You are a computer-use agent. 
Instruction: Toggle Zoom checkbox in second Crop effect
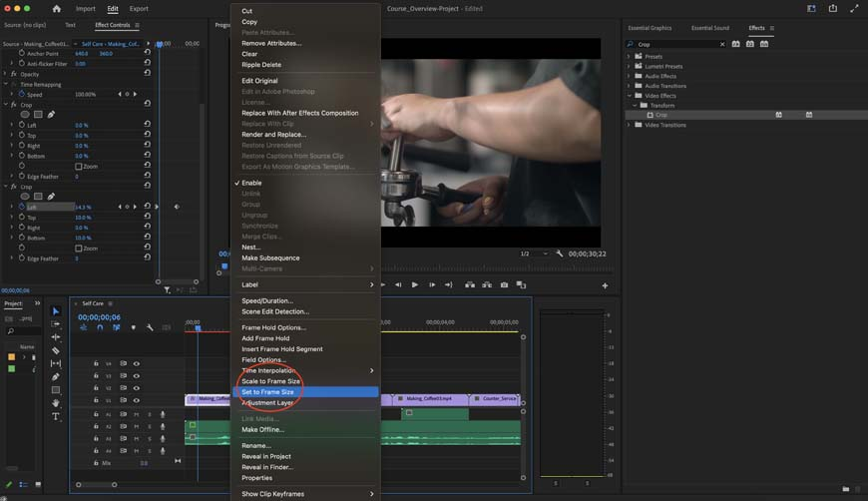click(78, 249)
